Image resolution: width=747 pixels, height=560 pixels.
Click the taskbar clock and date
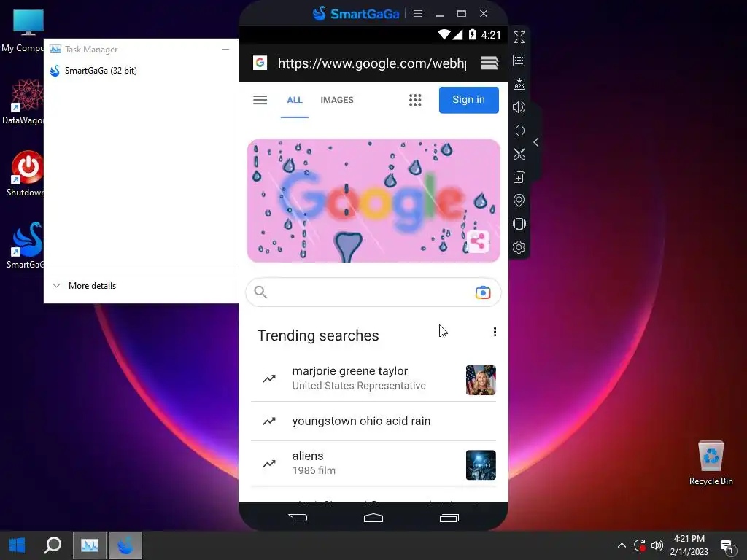(689, 545)
